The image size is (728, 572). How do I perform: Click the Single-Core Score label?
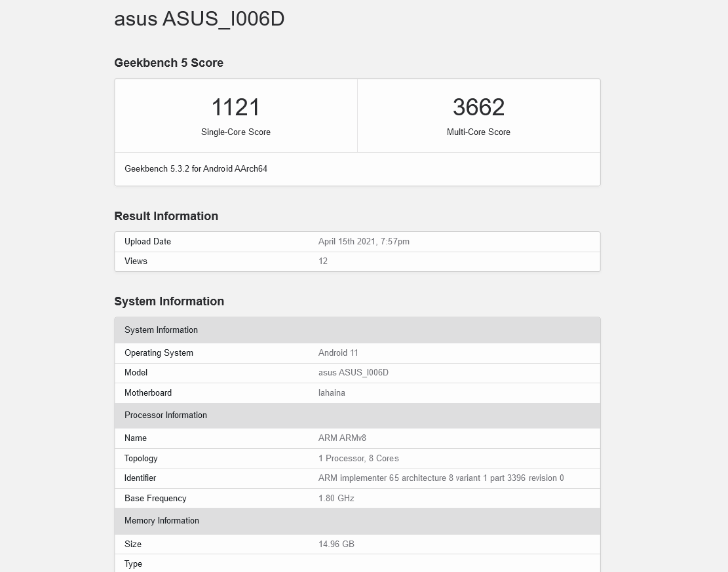[236, 132]
